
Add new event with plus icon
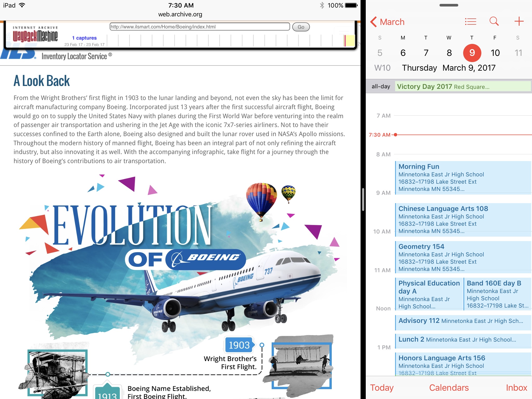click(519, 21)
